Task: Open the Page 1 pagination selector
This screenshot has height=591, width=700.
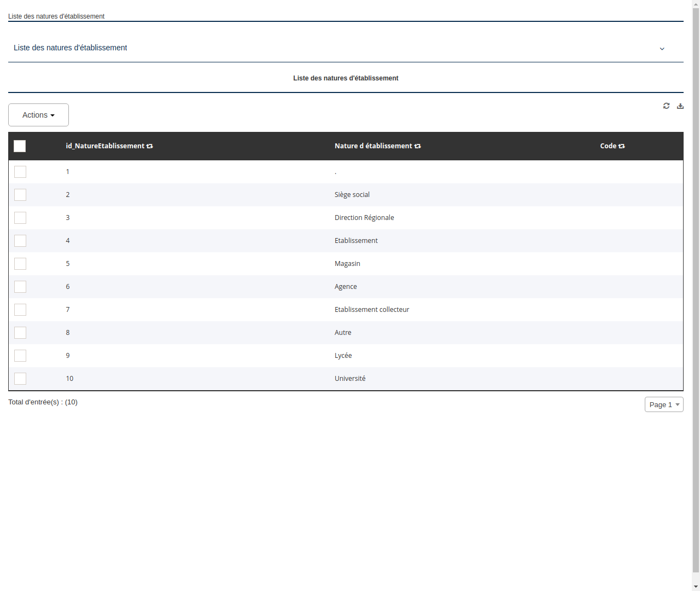Action: pyautogui.click(x=663, y=404)
